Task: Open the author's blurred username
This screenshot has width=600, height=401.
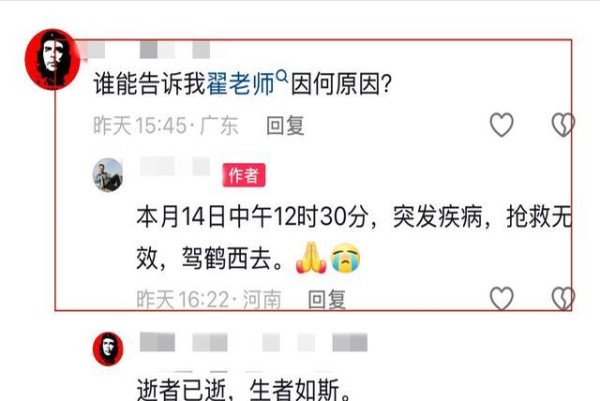Action: (175, 166)
